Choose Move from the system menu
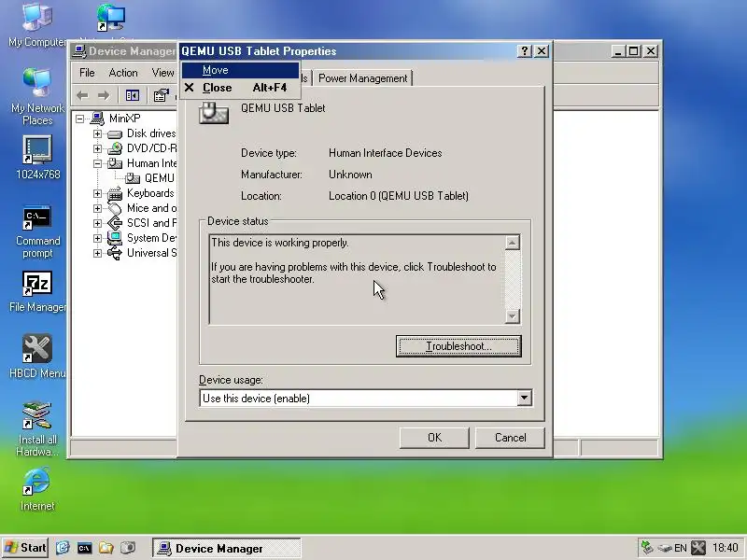The height and width of the screenshot is (560, 747). tap(240, 71)
